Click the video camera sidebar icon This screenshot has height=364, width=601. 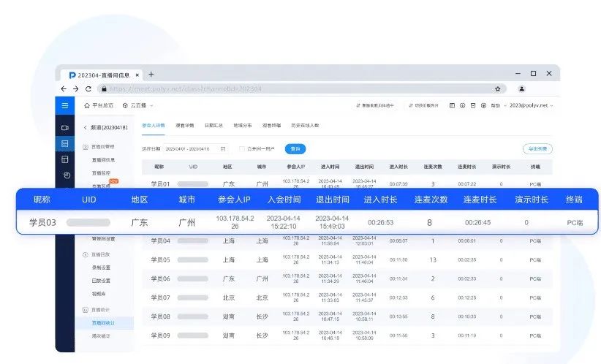point(65,128)
